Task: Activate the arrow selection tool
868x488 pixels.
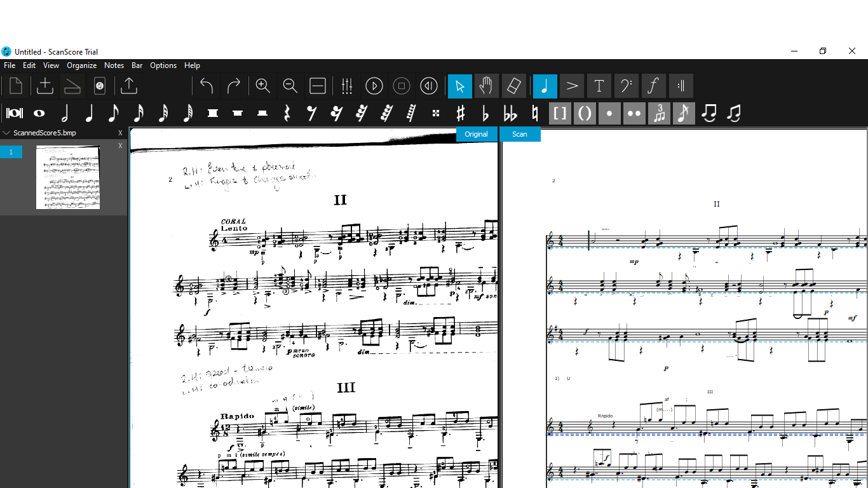Action: pyautogui.click(x=460, y=86)
